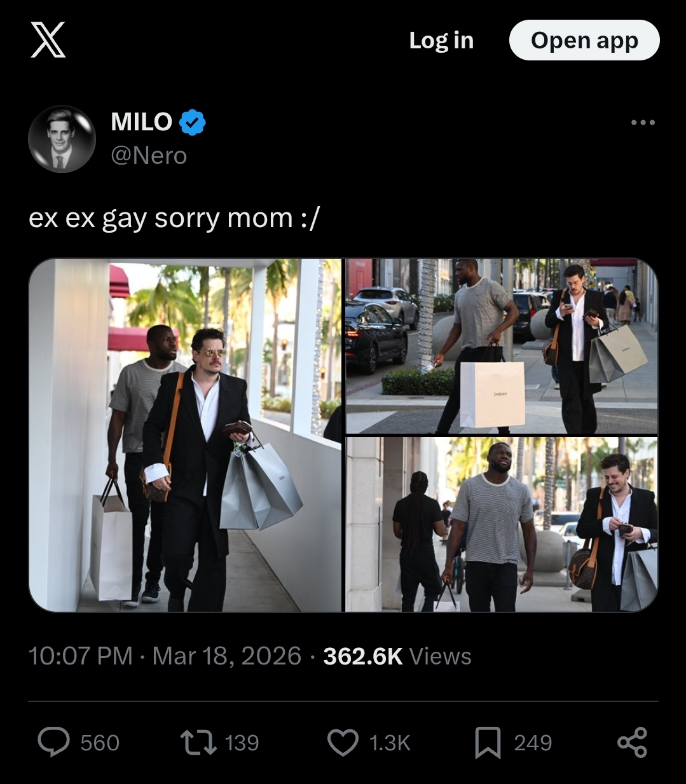The width and height of the screenshot is (686, 784).
Task: Open the bottom-right photo
Action: point(501,524)
